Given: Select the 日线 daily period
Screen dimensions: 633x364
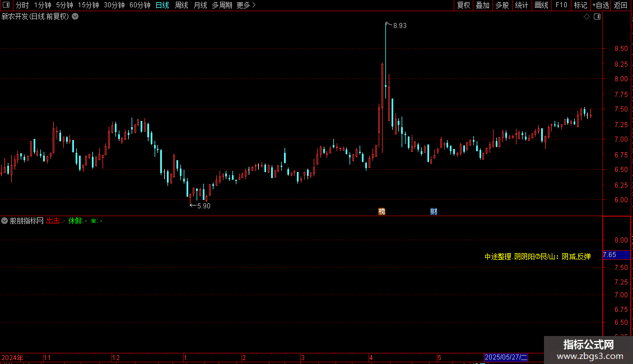Looking at the screenshot, I should pyautogui.click(x=162, y=5).
